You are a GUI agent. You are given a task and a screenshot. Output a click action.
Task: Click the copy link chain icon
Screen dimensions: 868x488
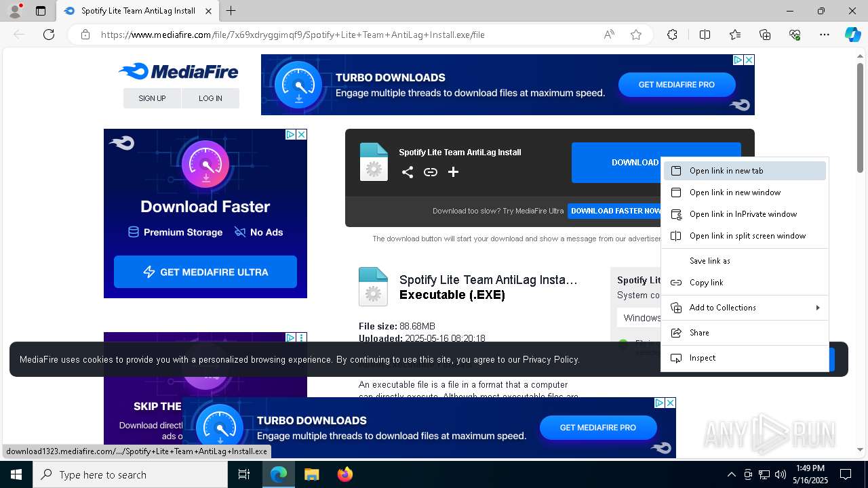pyautogui.click(x=431, y=172)
